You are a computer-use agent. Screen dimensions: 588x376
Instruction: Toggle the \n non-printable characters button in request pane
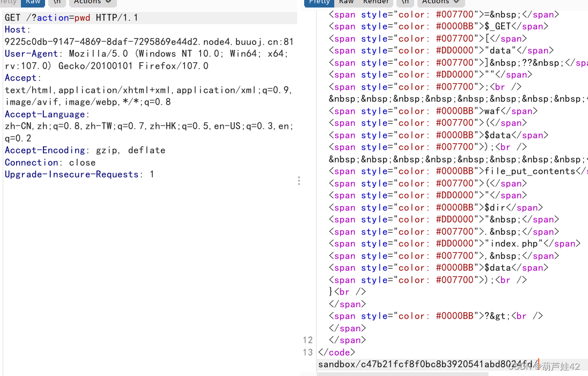click(x=57, y=2)
